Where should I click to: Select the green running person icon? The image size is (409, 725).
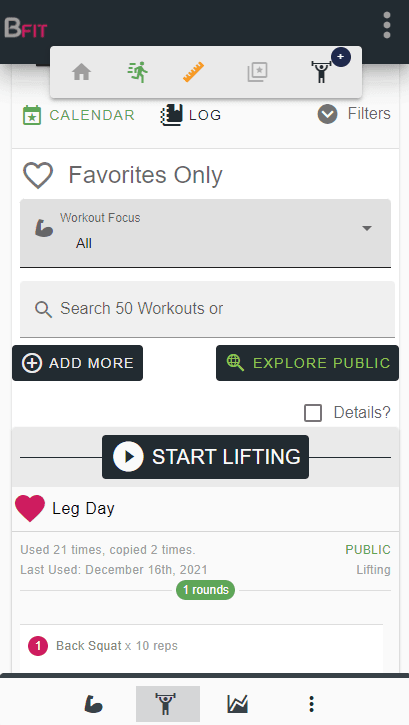(x=137, y=72)
